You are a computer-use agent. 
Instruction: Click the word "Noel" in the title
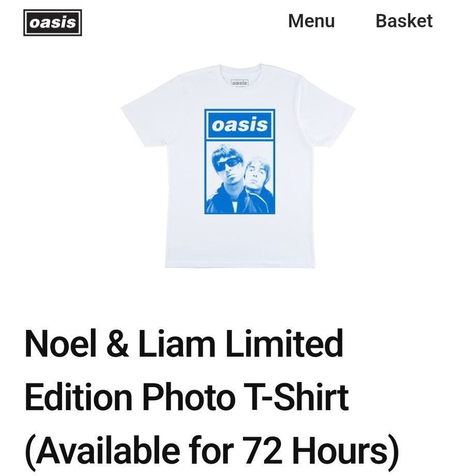pos(60,344)
